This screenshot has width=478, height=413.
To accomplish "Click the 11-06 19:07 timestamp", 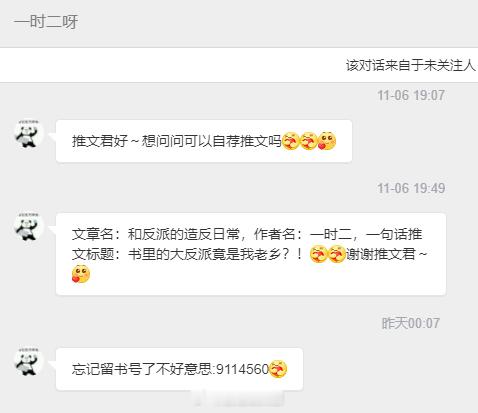I will tap(411, 96).
